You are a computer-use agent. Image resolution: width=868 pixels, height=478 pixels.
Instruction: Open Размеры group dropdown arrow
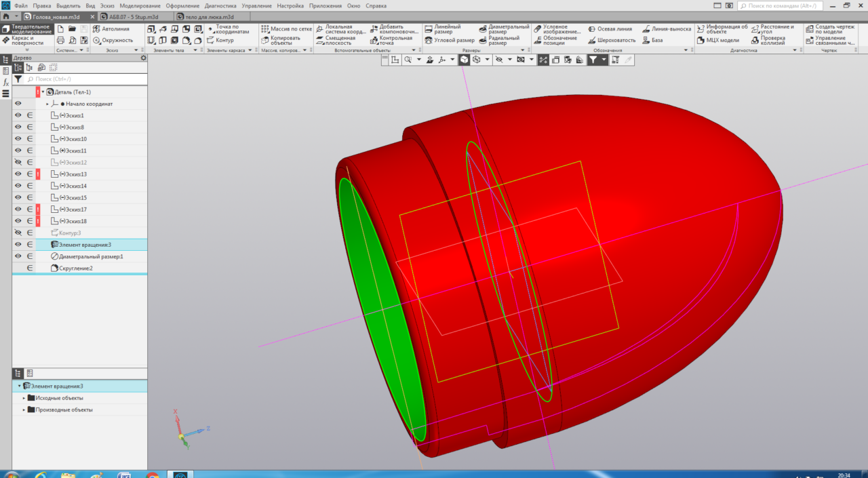click(x=523, y=50)
